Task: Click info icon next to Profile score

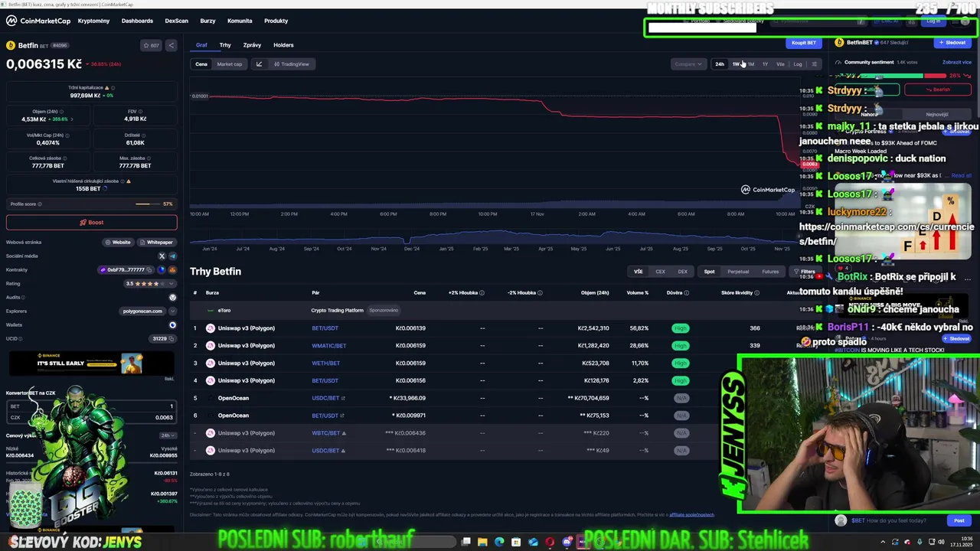Action: coord(40,204)
